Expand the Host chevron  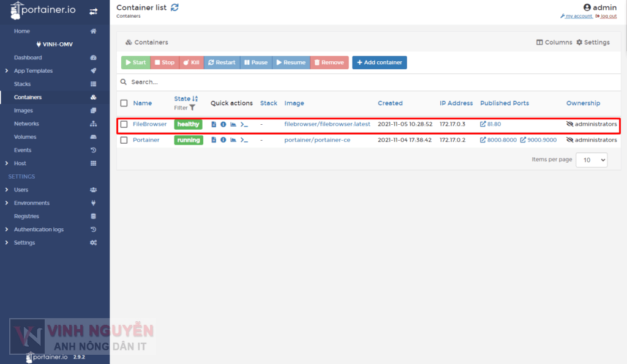coord(6,163)
